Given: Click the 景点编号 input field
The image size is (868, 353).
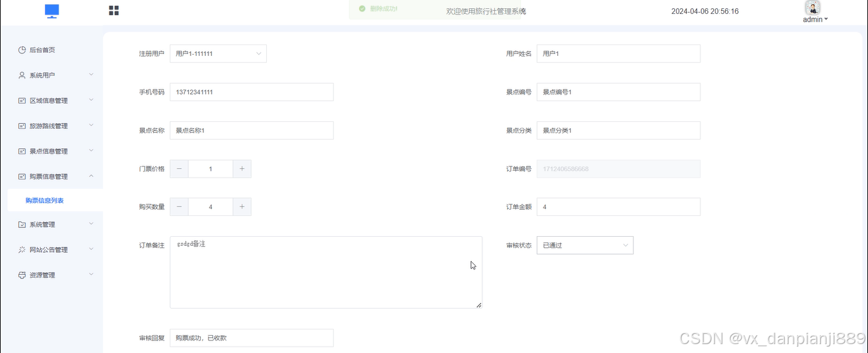Looking at the screenshot, I should coord(618,92).
